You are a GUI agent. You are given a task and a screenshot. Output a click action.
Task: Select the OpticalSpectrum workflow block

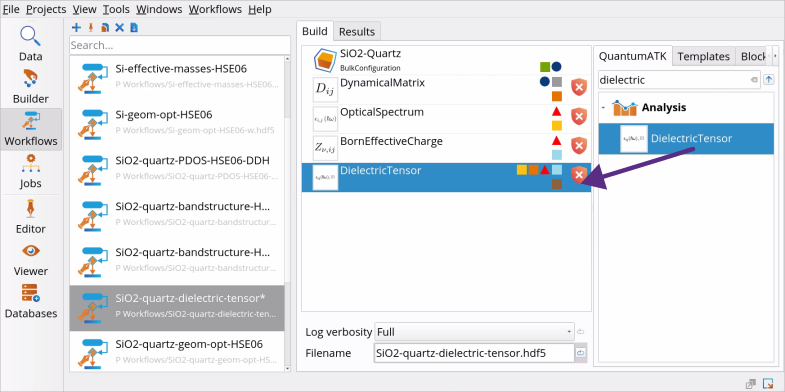pyautogui.click(x=447, y=119)
